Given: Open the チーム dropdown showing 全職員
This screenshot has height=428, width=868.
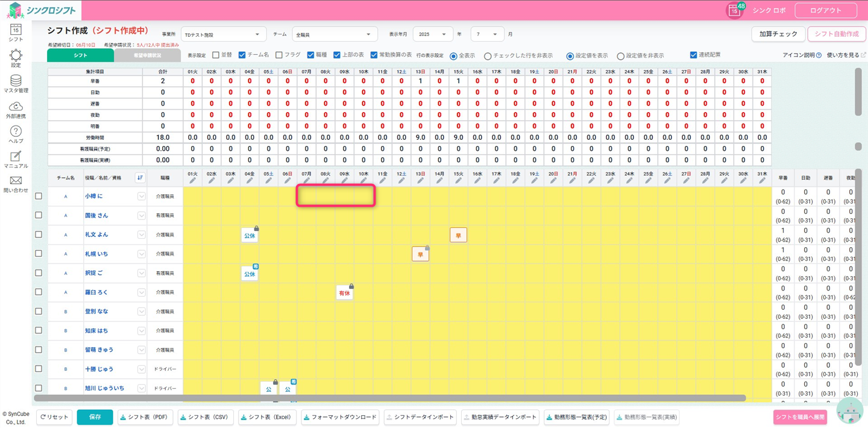Looking at the screenshot, I should coord(335,34).
